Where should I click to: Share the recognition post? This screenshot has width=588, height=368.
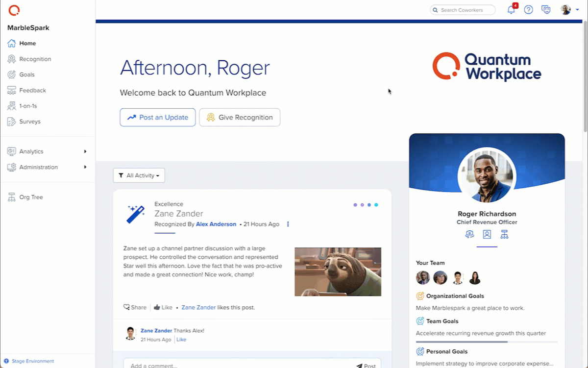pyautogui.click(x=135, y=307)
